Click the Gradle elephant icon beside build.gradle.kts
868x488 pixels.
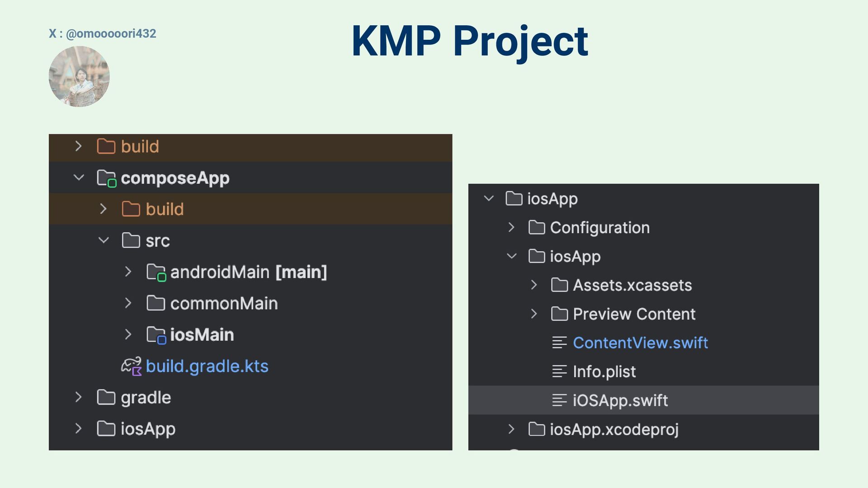131,366
